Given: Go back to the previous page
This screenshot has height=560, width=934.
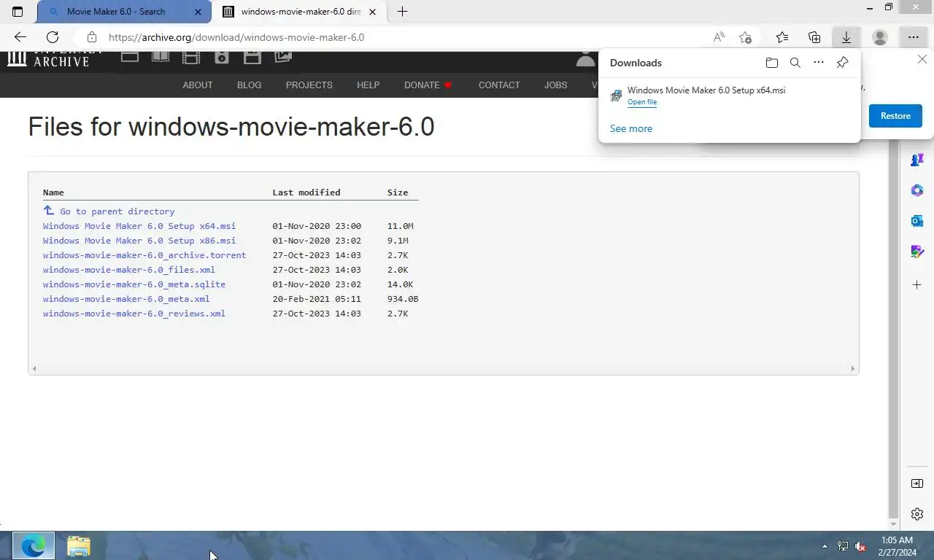Looking at the screenshot, I should 20,37.
